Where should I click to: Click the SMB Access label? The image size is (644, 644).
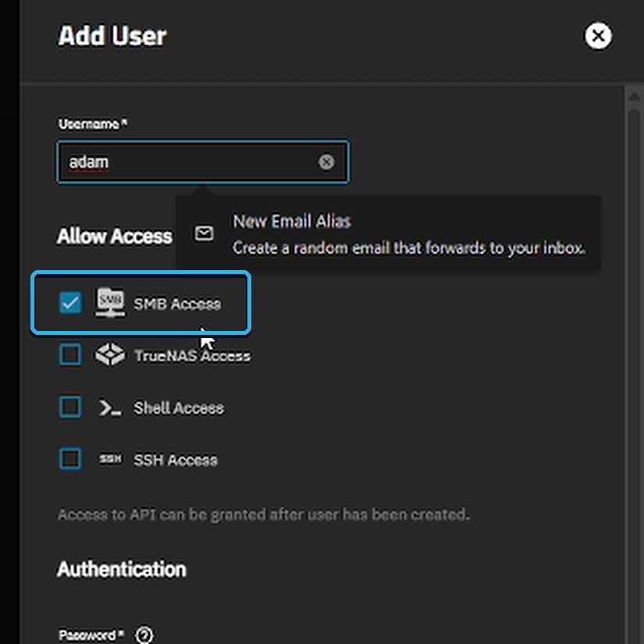(x=177, y=304)
